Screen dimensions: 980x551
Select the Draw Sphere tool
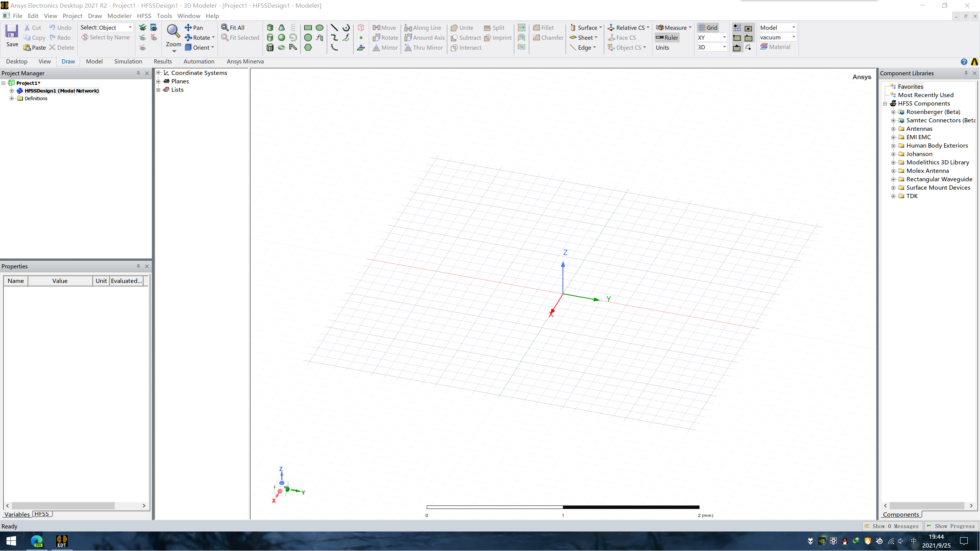281,37
